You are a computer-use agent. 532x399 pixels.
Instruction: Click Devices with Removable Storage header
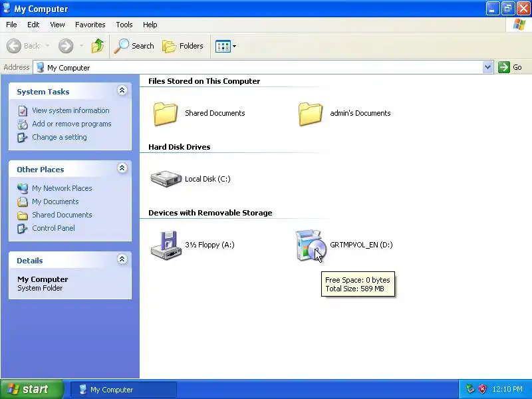coord(210,213)
